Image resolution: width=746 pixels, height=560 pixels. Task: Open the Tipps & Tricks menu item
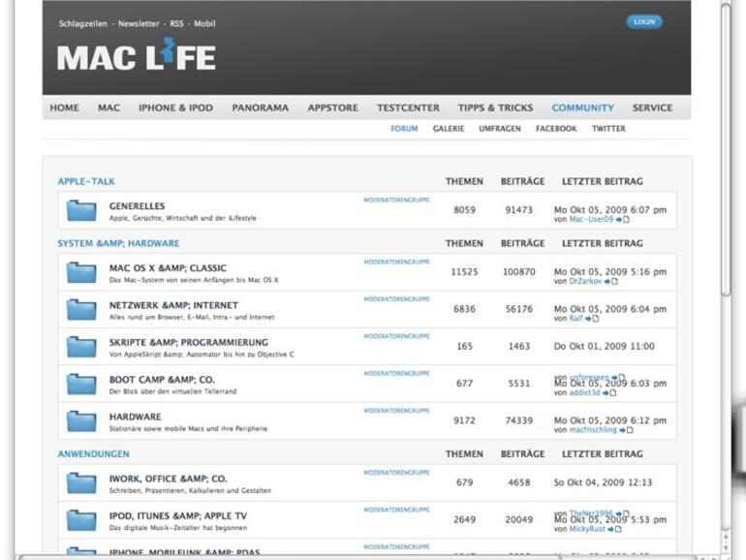[x=495, y=108]
